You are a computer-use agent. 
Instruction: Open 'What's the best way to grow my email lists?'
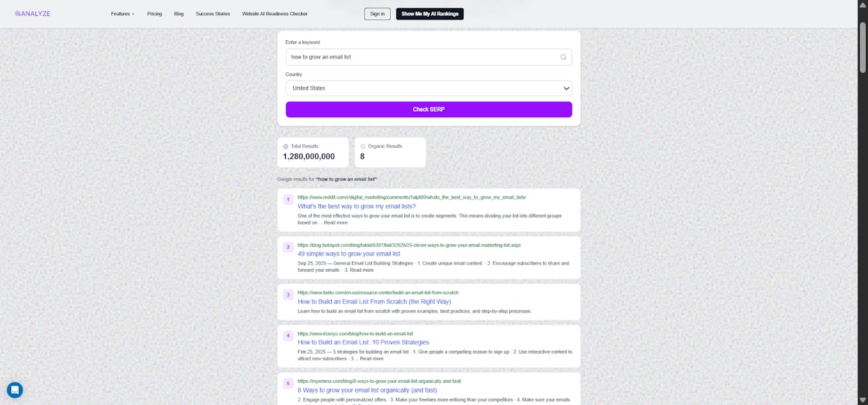point(357,206)
